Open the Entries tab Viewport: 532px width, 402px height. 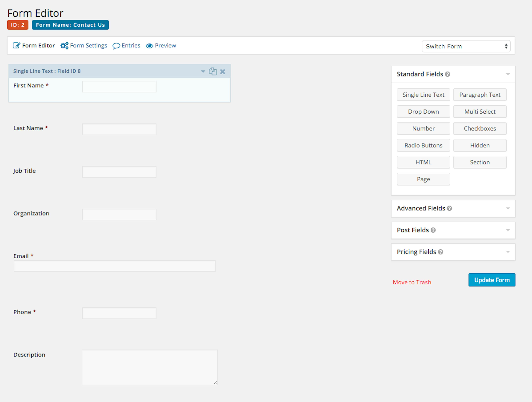point(126,46)
